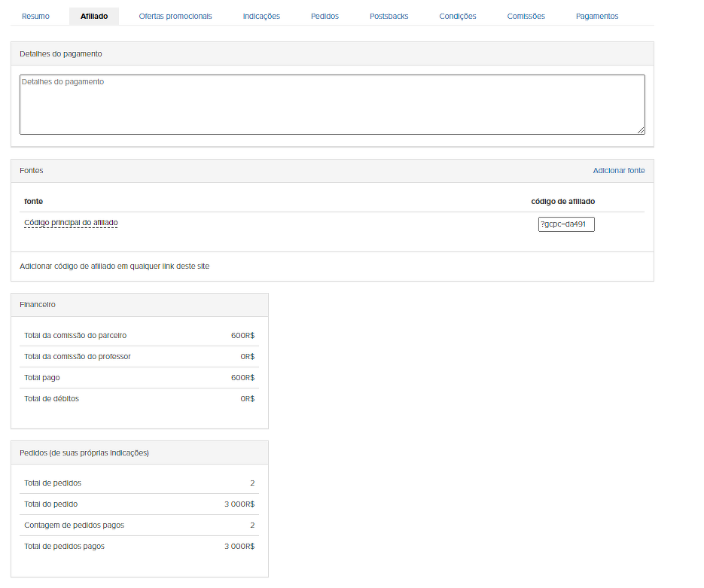Open the Pedidos tab
This screenshot has height=588, width=704.
click(x=325, y=16)
